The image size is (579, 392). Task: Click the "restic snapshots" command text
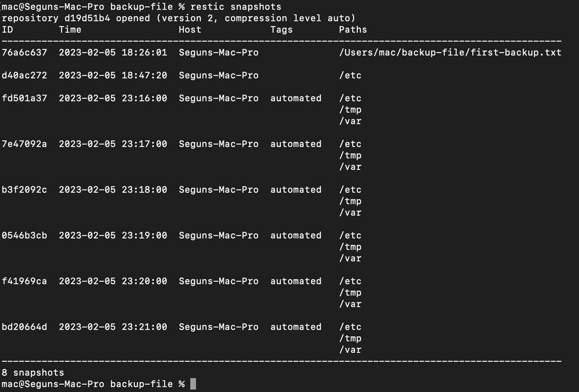236,7
